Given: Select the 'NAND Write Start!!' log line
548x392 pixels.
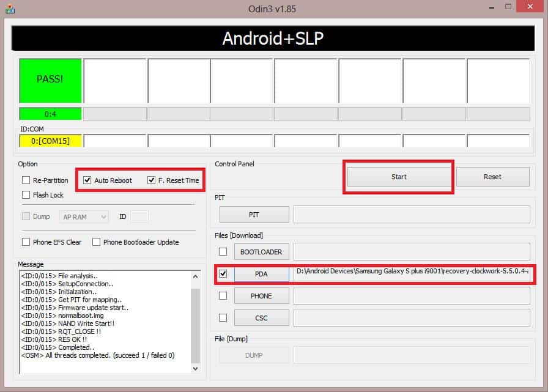Looking at the screenshot, I should [x=67, y=324].
